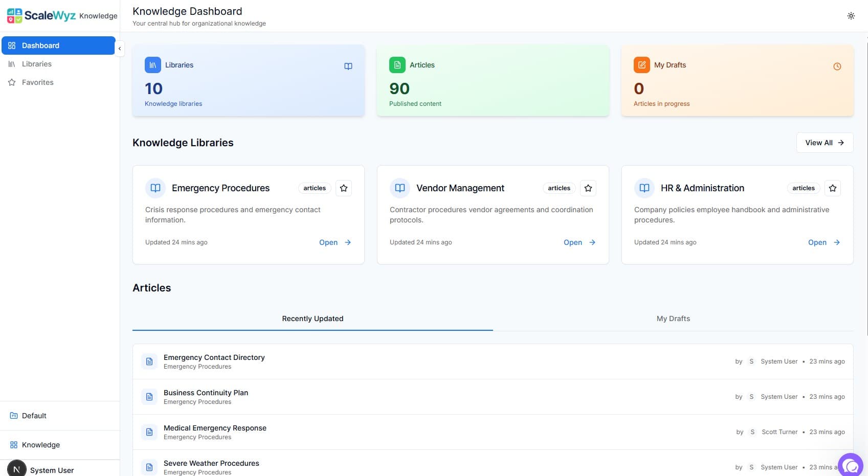Click the ScaleWyz logo icon
The image size is (868, 476).
coord(14,16)
